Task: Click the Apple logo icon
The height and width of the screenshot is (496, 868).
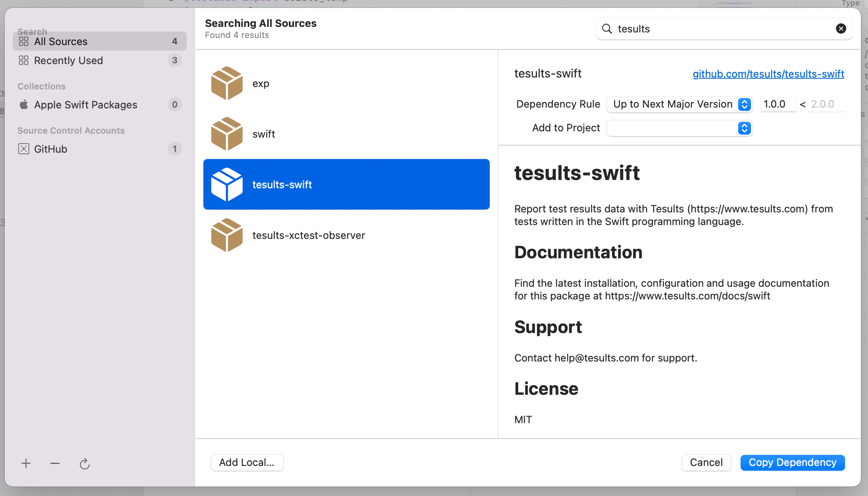Action: point(24,104)
